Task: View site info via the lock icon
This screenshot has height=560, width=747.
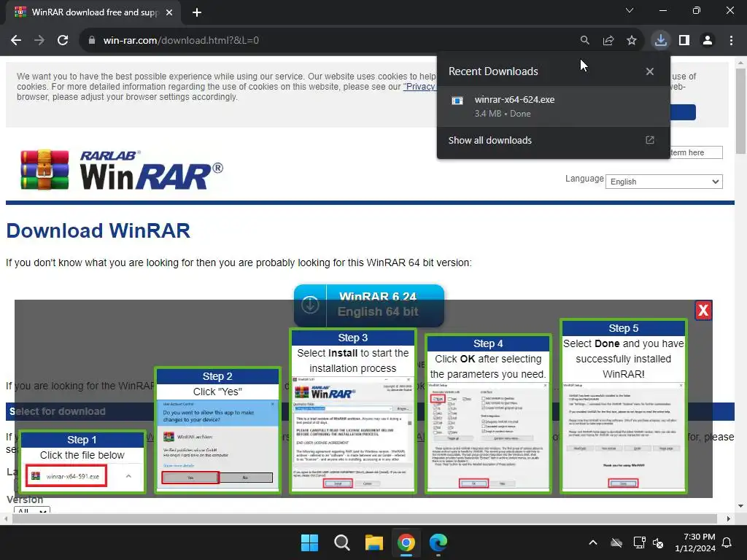Action: pyautogui.click(x=92, y=41)
